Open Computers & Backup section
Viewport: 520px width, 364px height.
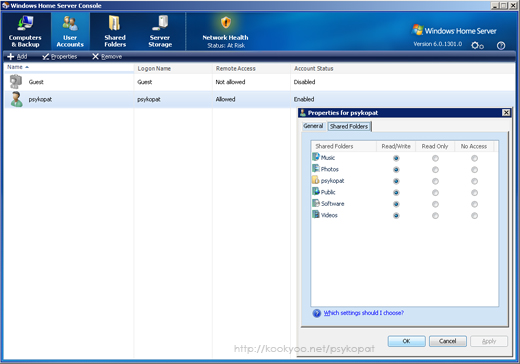tap(25, 31)
